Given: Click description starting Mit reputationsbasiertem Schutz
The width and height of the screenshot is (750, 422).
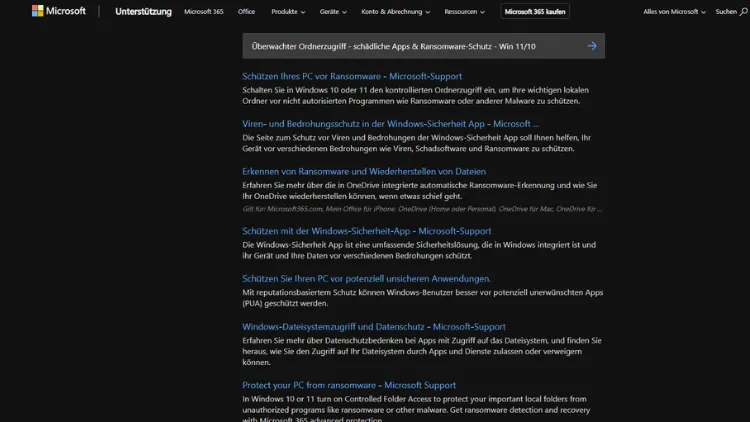Looking at the screenshot, I should (x=422, y=298).
